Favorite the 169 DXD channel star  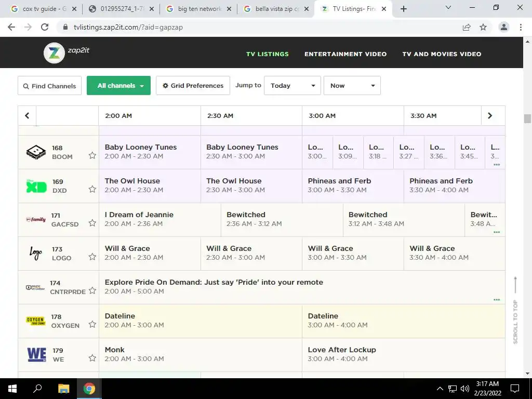click(x=92, y=189)
